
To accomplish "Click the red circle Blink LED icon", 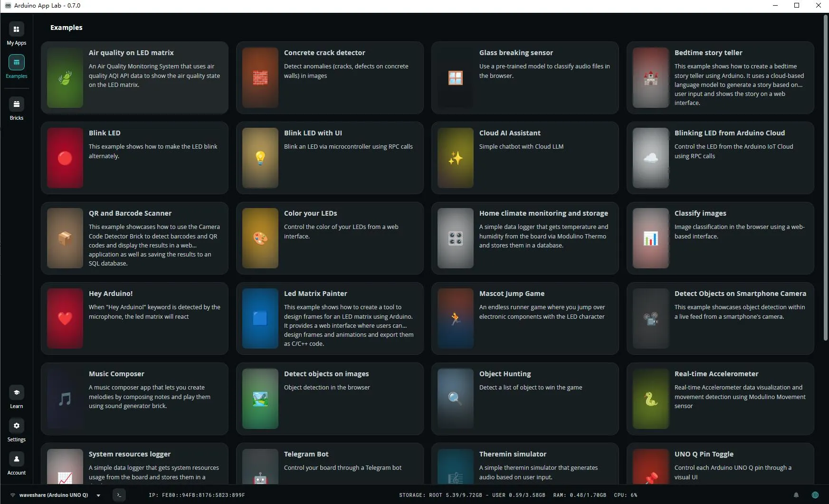I will [65, 158].
